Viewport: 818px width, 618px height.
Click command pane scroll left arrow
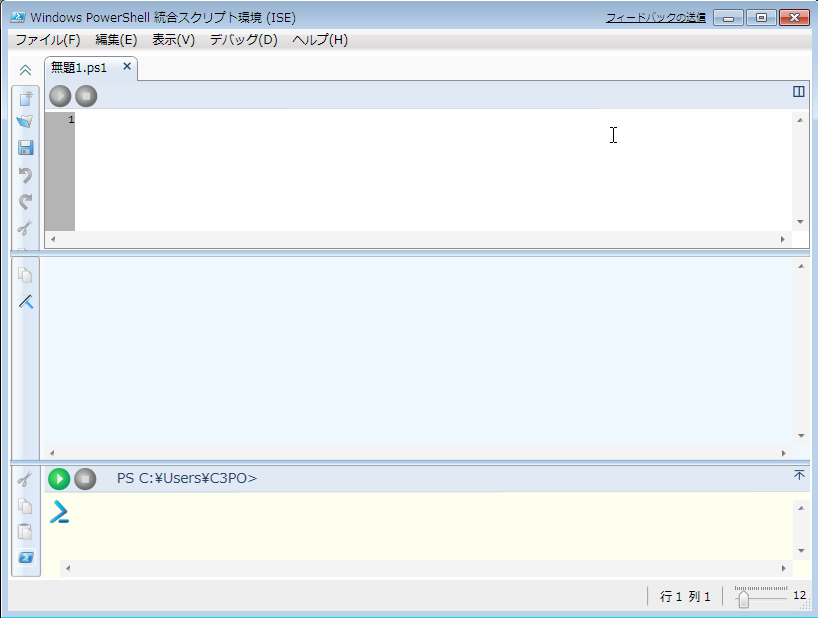68,568
